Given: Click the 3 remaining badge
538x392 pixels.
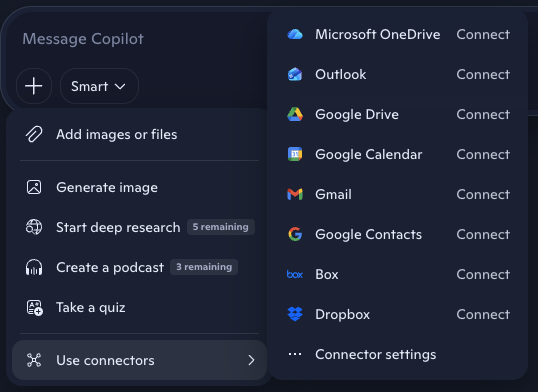Looking at the screenshot, I should (204, 267).
